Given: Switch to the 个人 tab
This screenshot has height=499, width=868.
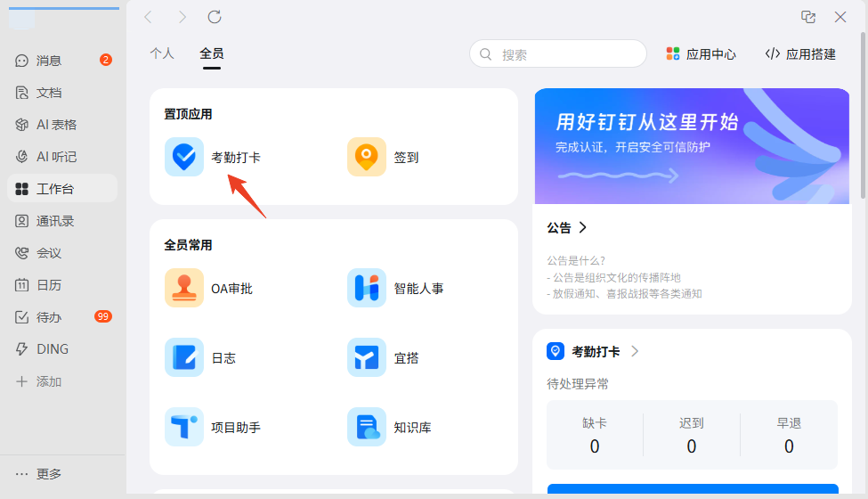Looking at the screenshot, I should (162, 53).
